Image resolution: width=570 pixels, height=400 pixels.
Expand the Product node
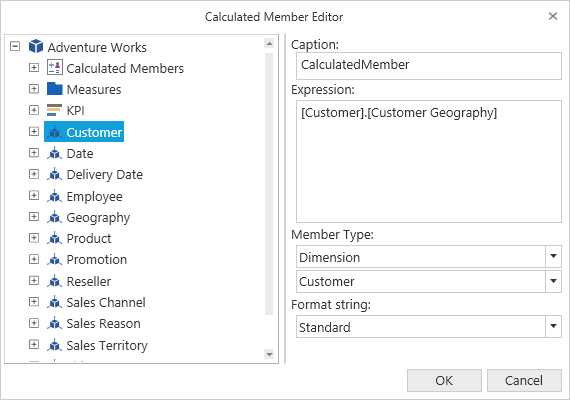pyautogui.click(x=34, y=238)
